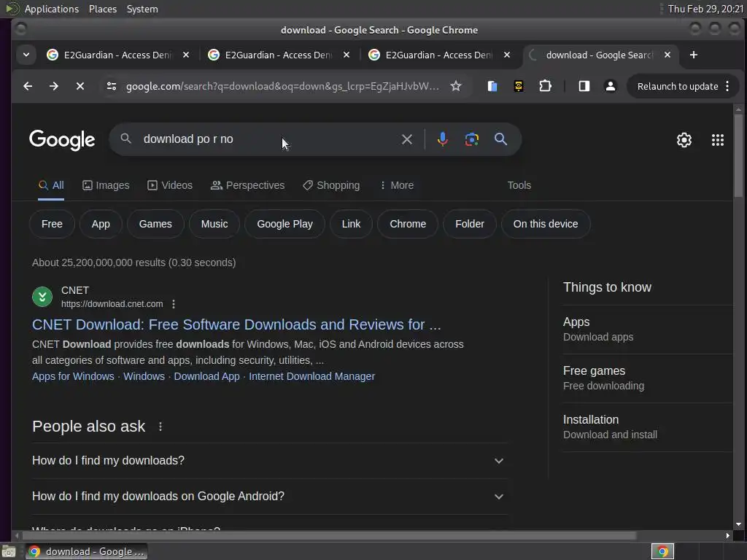Select the Games filter chip

pyautogui.click(x=155, y=224)
